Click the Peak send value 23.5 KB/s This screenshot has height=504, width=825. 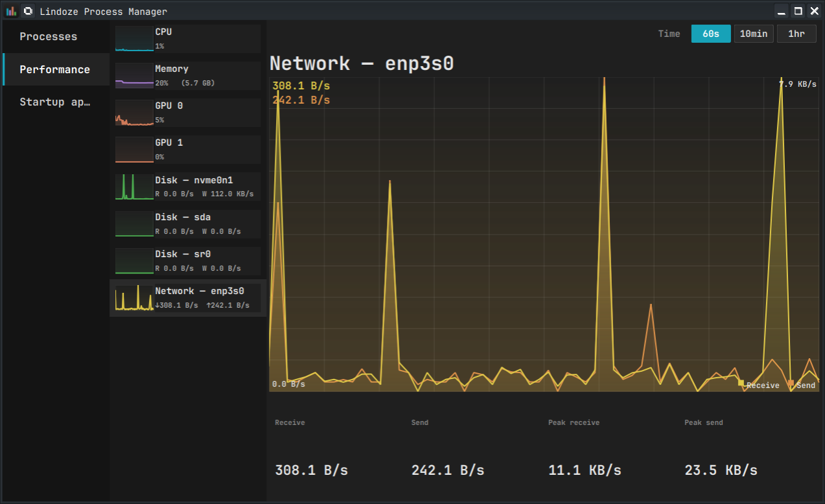coord(721,470)
